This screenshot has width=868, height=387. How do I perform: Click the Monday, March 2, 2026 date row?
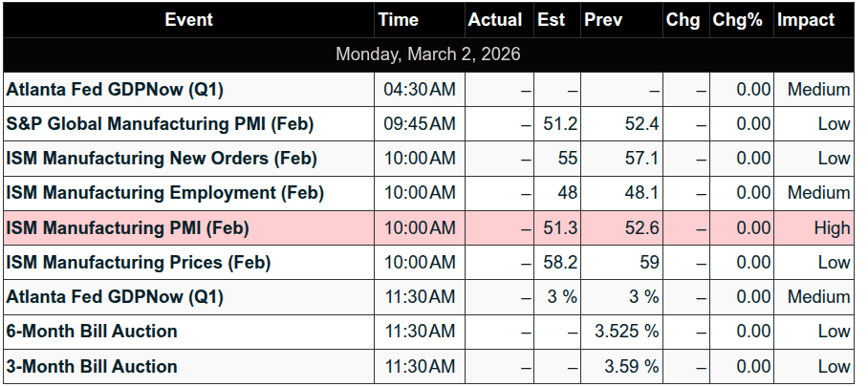427,54
